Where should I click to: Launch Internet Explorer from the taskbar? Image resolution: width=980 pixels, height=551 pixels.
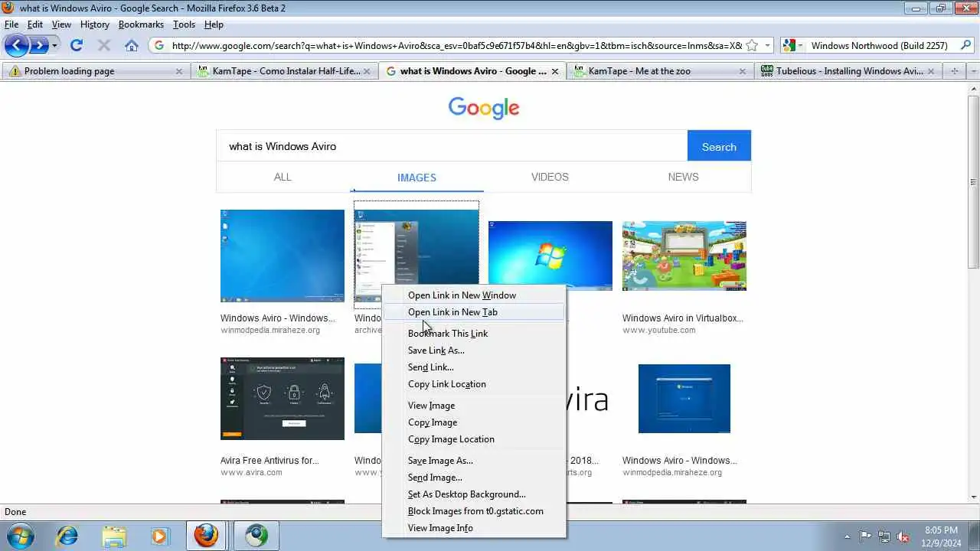click(x=67, y=536)
